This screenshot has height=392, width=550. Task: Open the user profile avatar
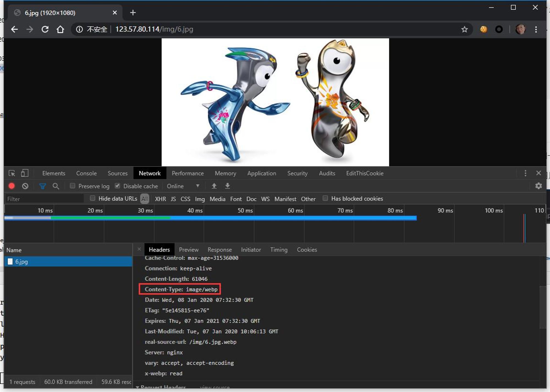(520, 29)
